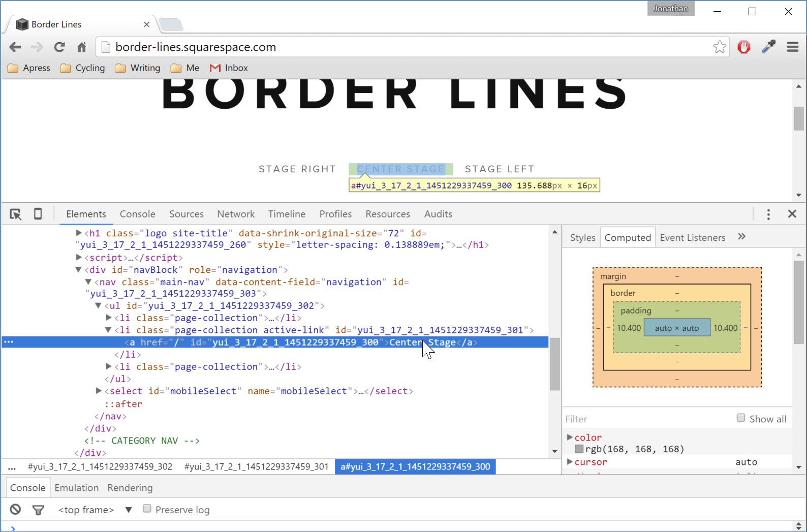Image resolution: width=807 pixels, height=532 pixels.
Task: Open the Profiles panel tab
Action: [335, 214]
